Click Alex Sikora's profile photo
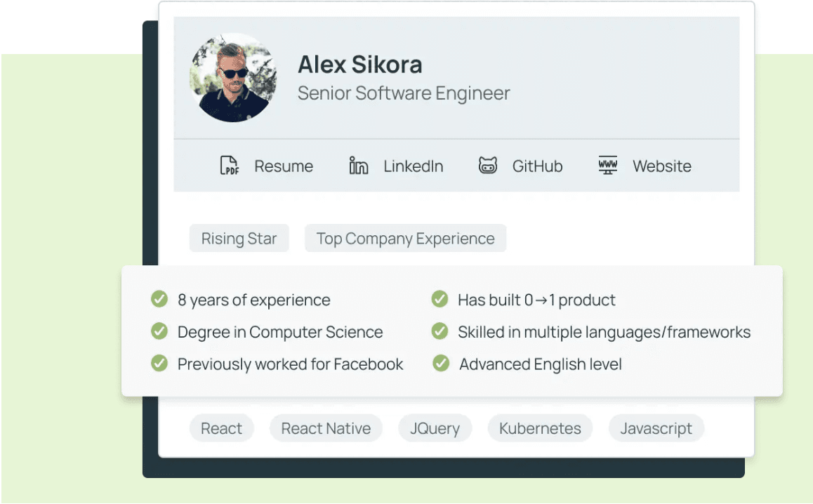Image resolution: width=813 pixels, height=504 pixels. tap(232, 76)
